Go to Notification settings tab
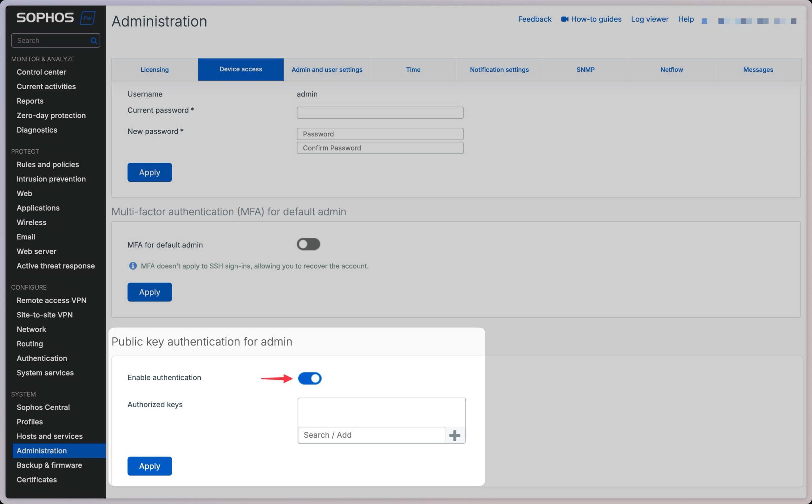The image size is (812, 504). pos(499,70)
